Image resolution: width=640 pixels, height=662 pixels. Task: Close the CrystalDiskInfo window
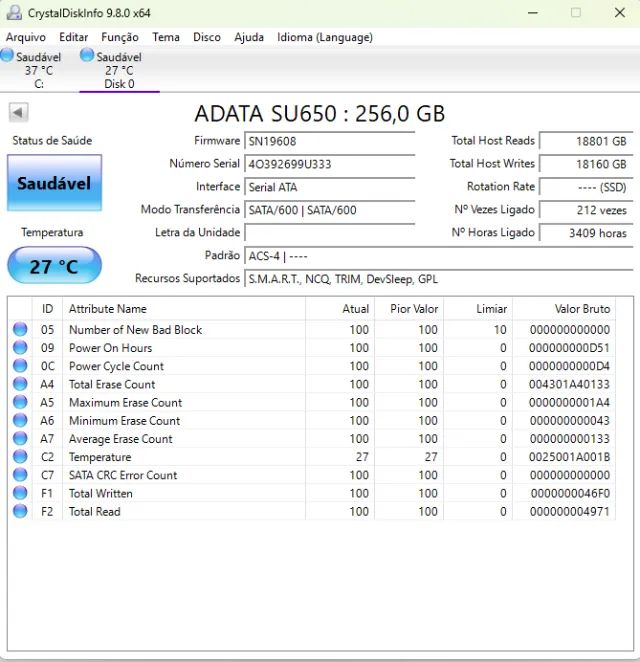tap(620, 13)
